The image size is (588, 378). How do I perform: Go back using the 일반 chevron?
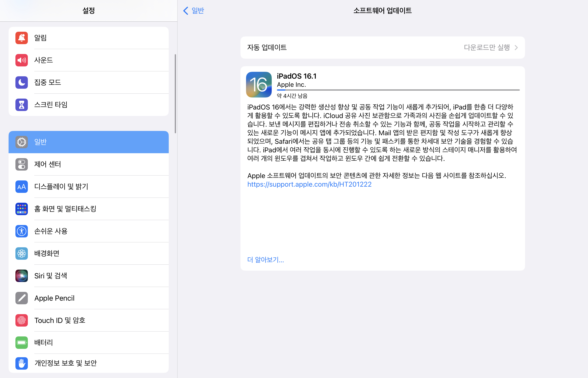coord(186,10)
